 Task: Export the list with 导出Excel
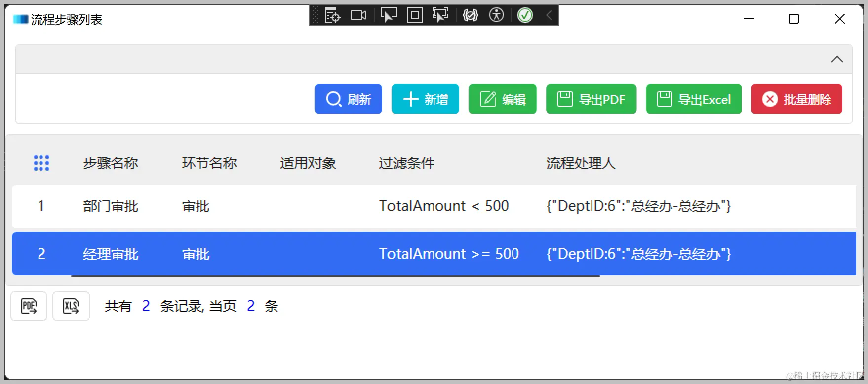(x=694, y=99)
